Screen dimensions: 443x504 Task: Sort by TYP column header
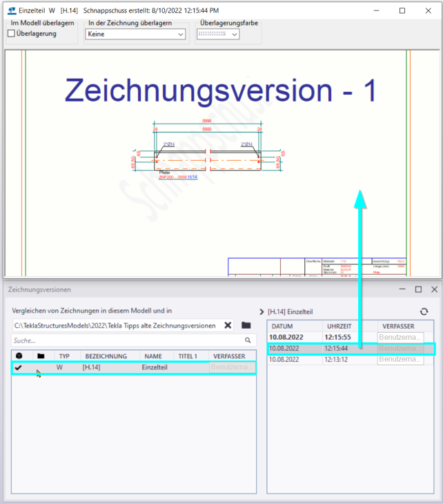(x=64, y=356)
